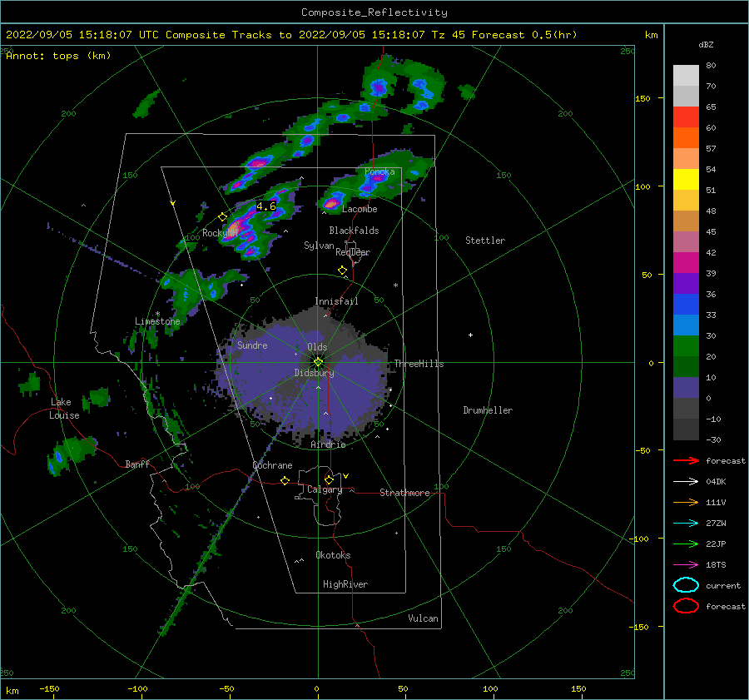Click the magenta 18TS arrow in legend

point(686,565)
